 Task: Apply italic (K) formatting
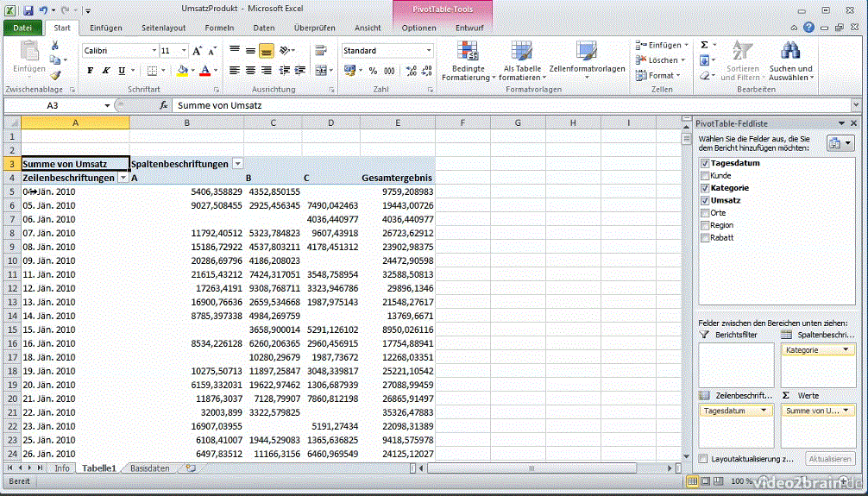(105, 71)
